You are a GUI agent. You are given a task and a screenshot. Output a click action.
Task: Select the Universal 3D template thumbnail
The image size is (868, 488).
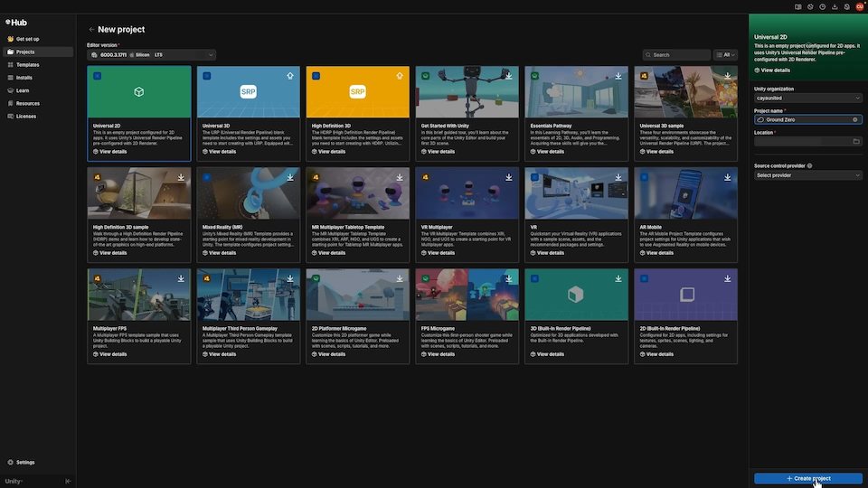248,92
